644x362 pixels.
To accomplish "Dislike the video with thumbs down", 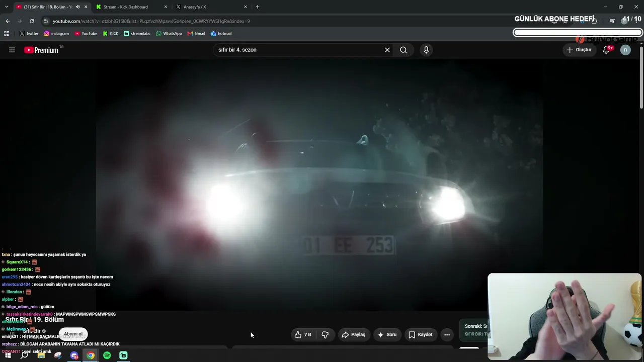I will 325,334.
